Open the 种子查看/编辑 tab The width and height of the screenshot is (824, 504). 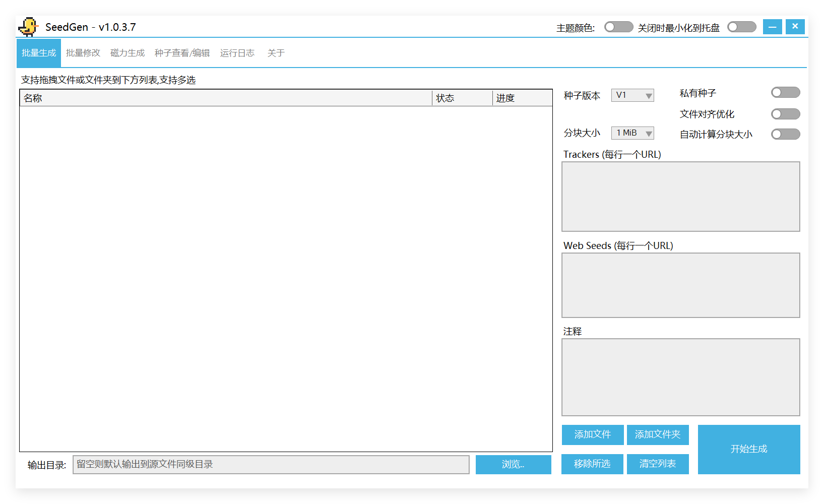click(x=182, y=52)
